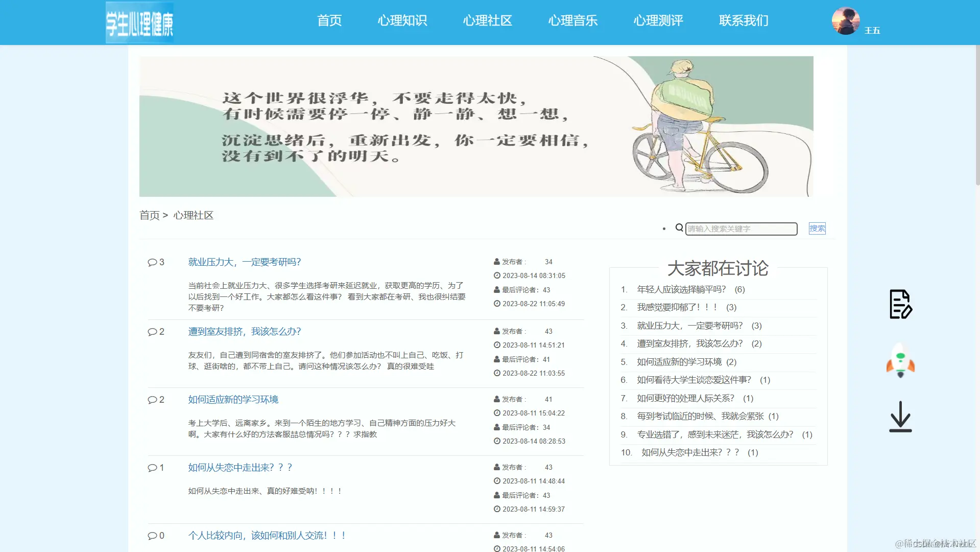Viewport: 980px width, 552px height.
Task: Open hot topic 专业选错了，感到未来迷茫
Action: [715, 434]
